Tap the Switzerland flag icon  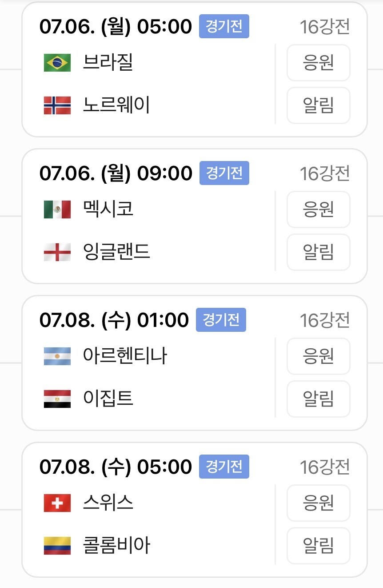click(57, 503)
